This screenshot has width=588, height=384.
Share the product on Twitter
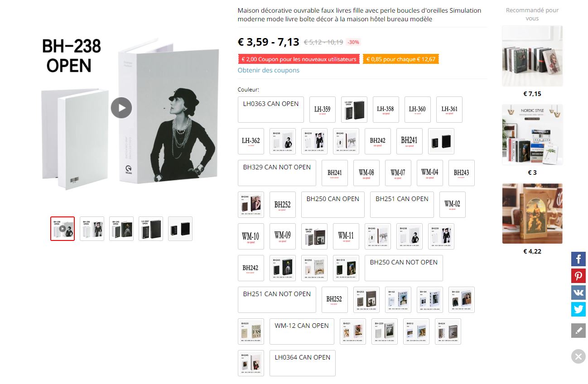(x=578, y=309)
